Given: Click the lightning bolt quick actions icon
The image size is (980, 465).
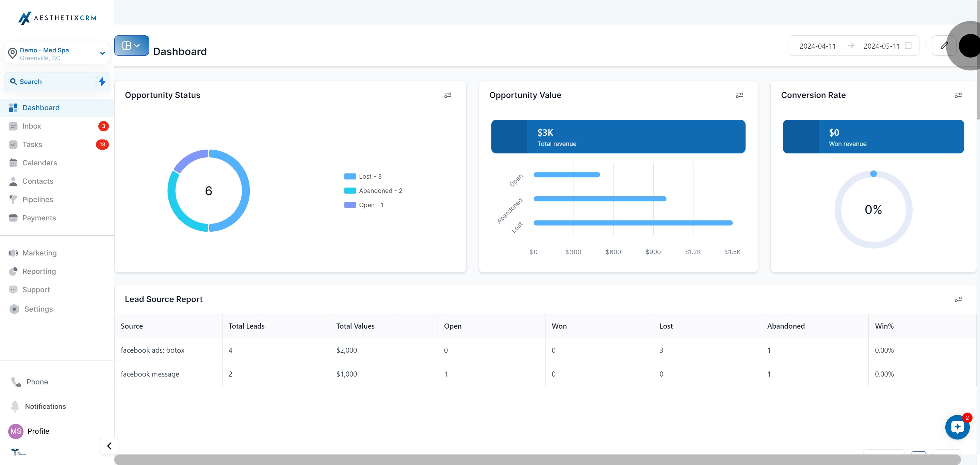Looking at the screenshot, I should point(102,81).
